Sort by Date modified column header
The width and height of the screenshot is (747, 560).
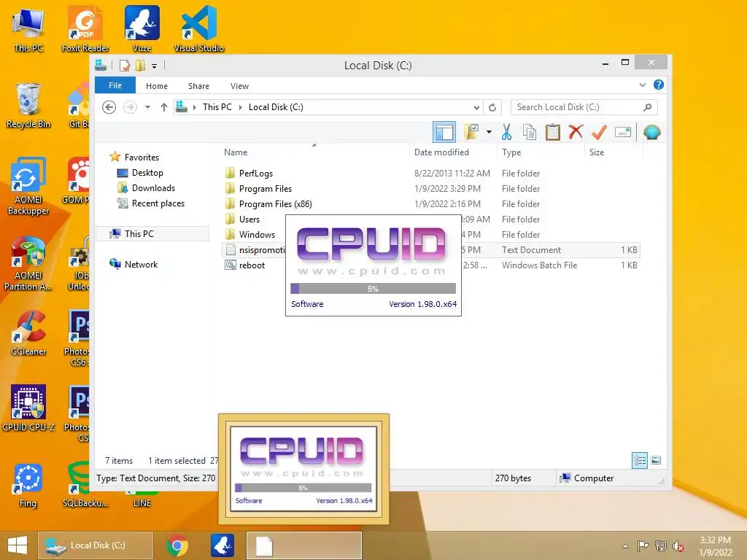(441, 152)
